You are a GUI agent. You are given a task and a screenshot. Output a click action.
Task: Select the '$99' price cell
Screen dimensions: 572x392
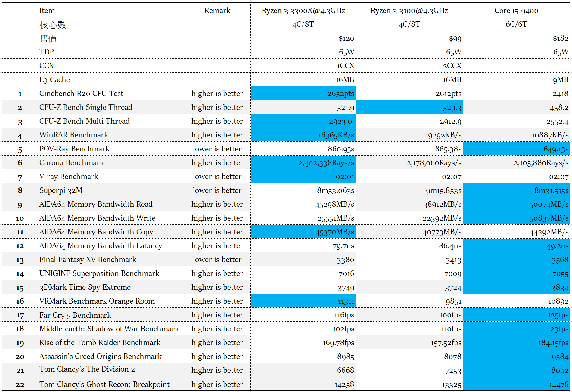click(409, 38)
